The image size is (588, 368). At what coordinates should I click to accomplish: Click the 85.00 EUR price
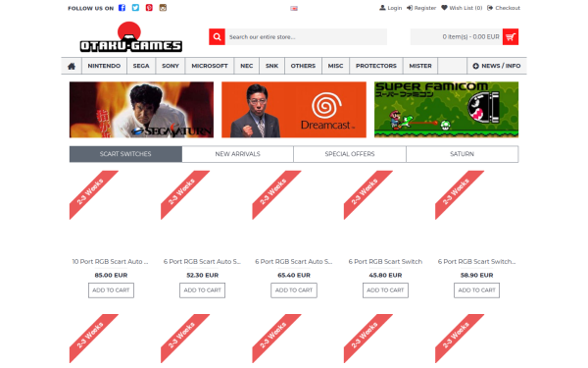pos(111,275)
